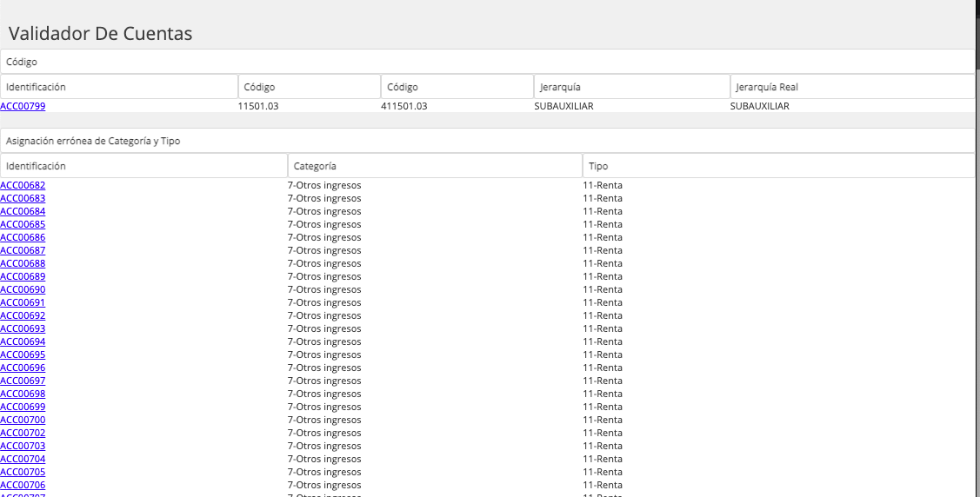Select the 411501.03 code cell

pyautogui.click(x=403, y=106)
